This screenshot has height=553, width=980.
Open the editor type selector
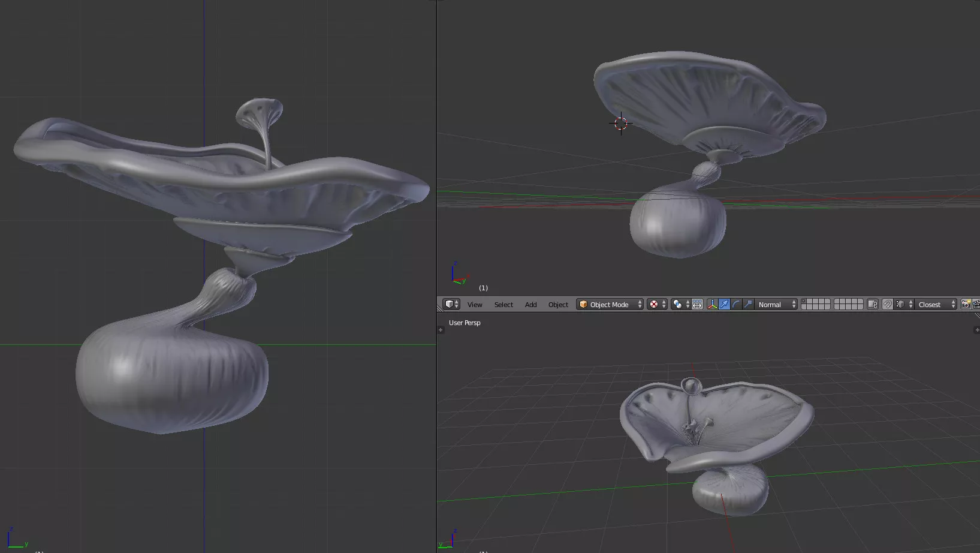451,305
